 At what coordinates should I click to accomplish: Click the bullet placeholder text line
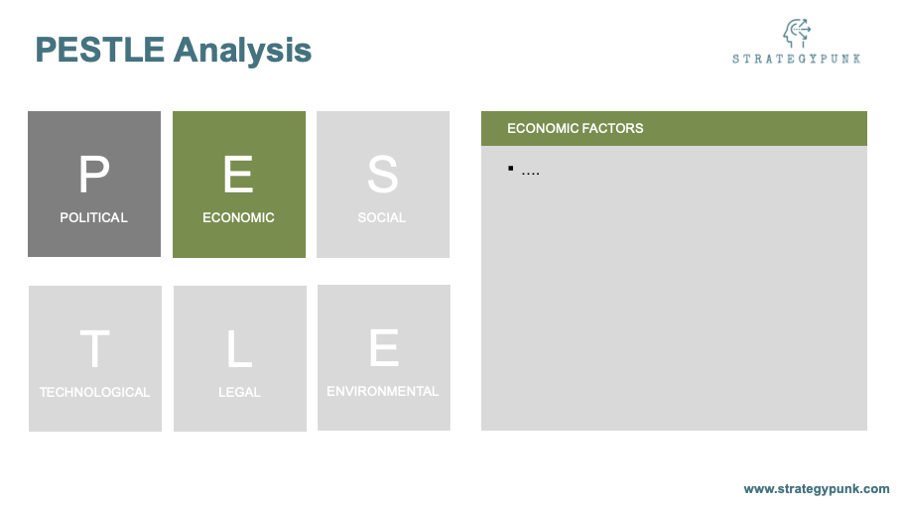click(524, 170)
